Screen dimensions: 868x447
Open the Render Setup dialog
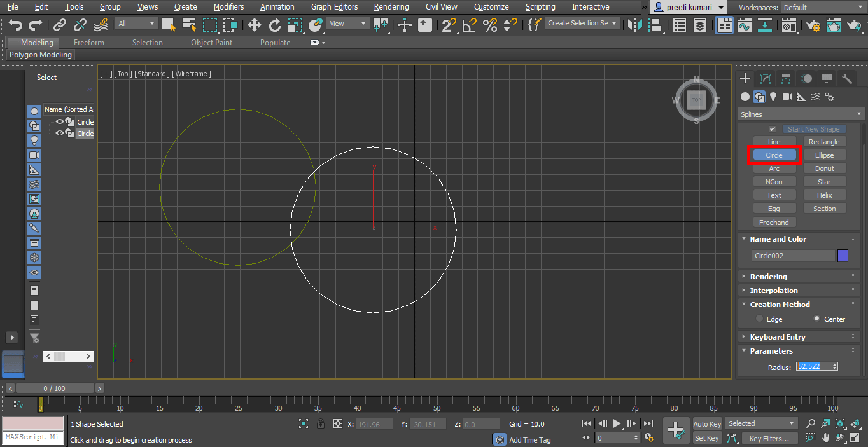813,25
